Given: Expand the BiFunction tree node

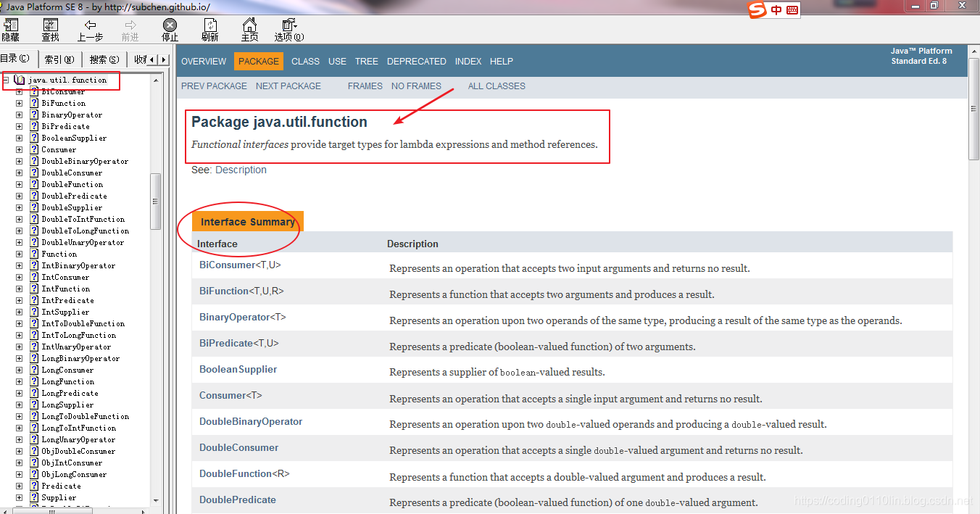Looking at the screenshot, I should point(20,103).
